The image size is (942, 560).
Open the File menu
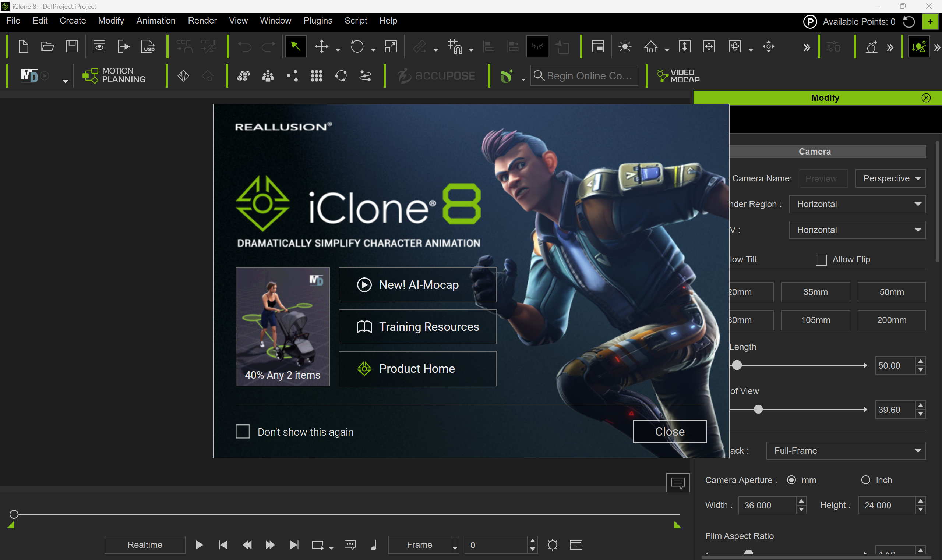pyautogui.click(x=13, y=21)
